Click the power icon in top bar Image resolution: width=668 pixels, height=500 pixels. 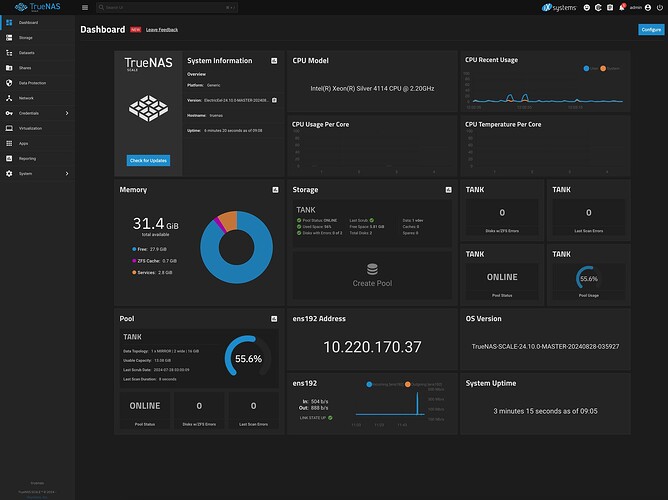(x=658, y=7)
